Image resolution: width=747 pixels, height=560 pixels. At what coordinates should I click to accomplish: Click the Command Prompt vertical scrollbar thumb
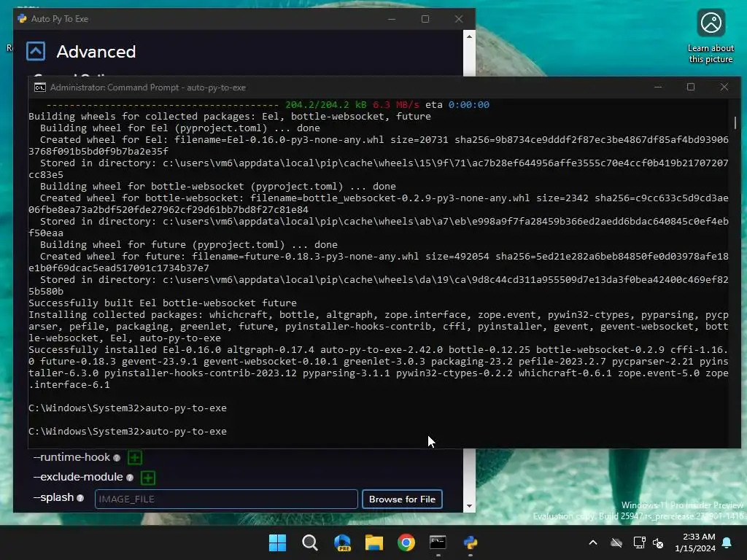tap(735, 122)
